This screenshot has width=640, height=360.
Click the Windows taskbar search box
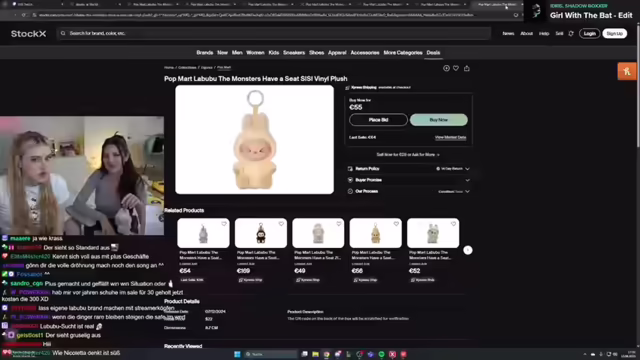click(x=270, y=354)
